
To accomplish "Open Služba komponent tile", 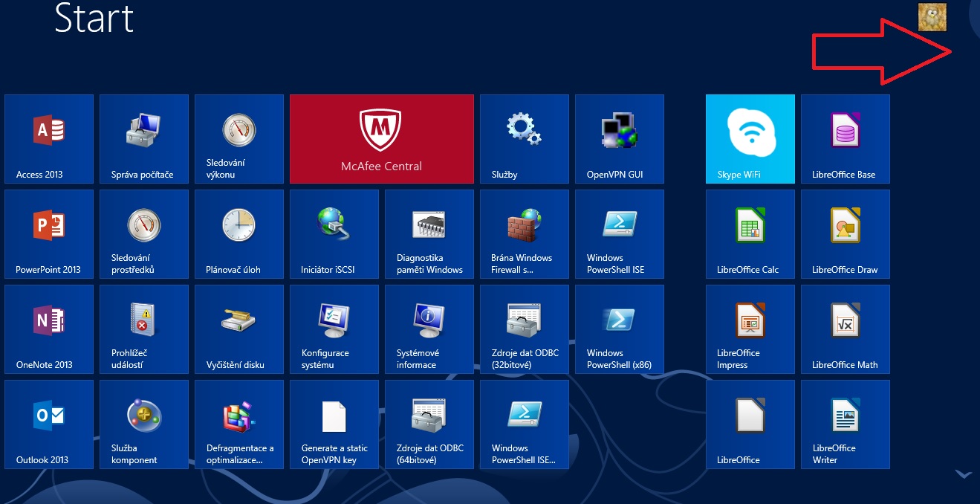I will (144, 424).
